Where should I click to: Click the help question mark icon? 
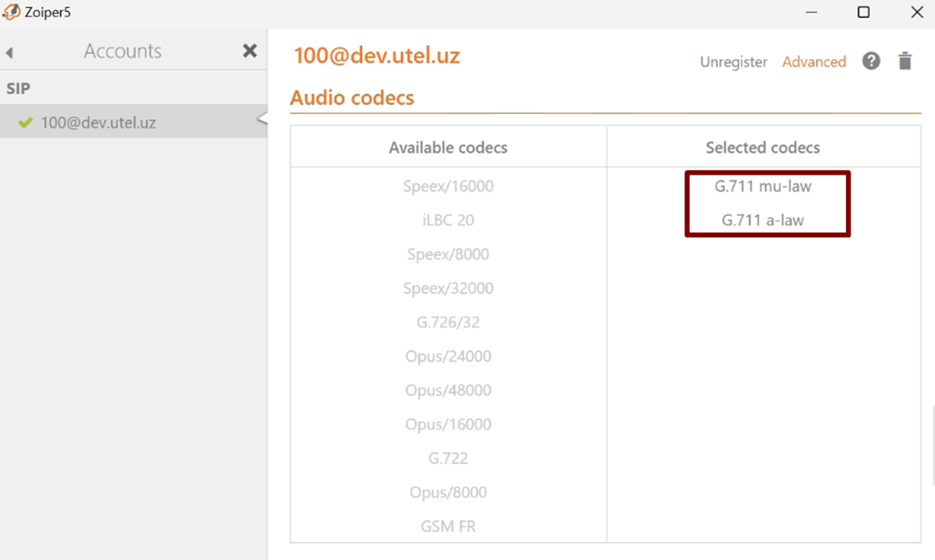coord(871,61)
